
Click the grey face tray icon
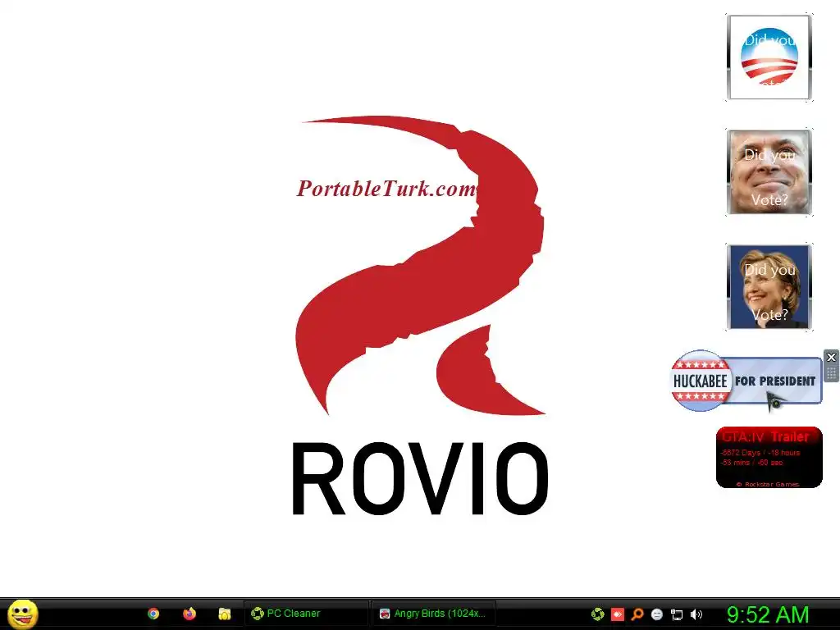point(657,614)
